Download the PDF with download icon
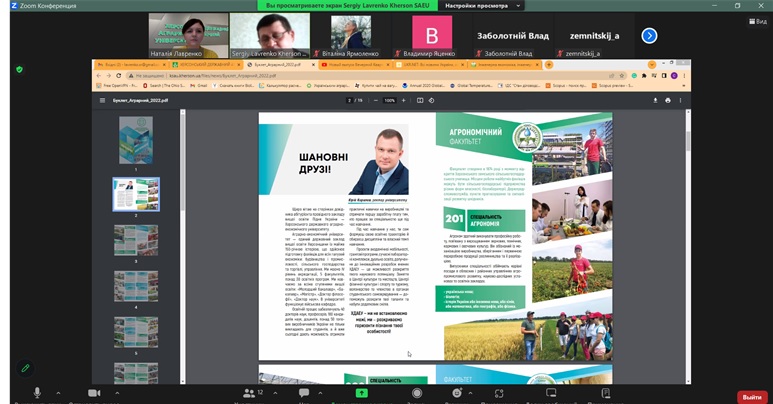Viewport: 773px width, 404px height. (655, 100)
